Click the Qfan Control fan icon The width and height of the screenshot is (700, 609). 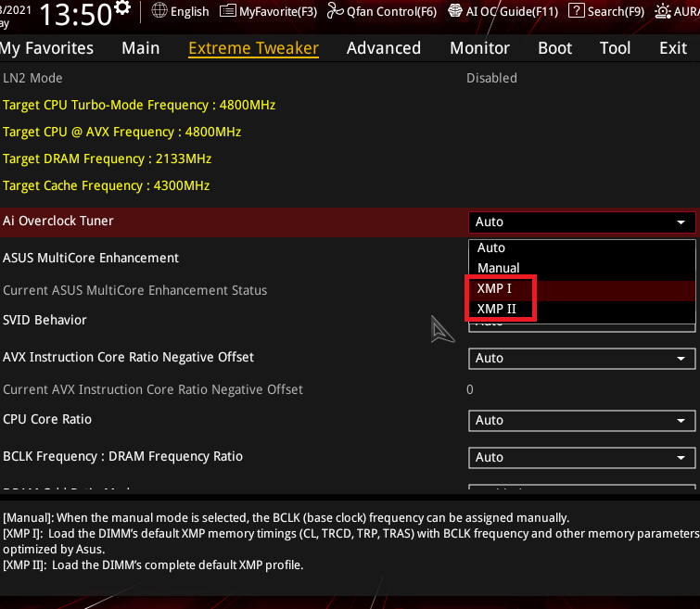tap(336, 10)
